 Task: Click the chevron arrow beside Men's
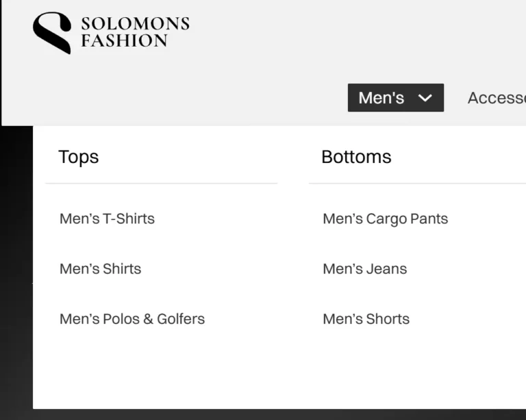(425, 98)
